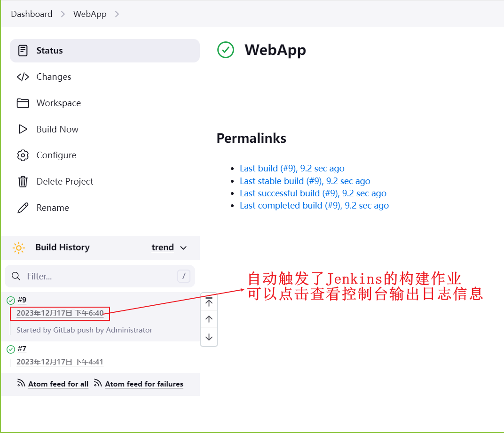Click the magnifier icon in the filter box
The width and height of the screenshot is (504, 433).
(16, 276)
